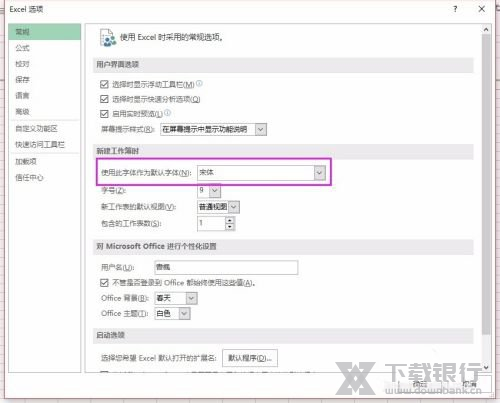Select 高级 category in sidebar
Viewport: 500px width, 403px height.
[x=45, y=111]
